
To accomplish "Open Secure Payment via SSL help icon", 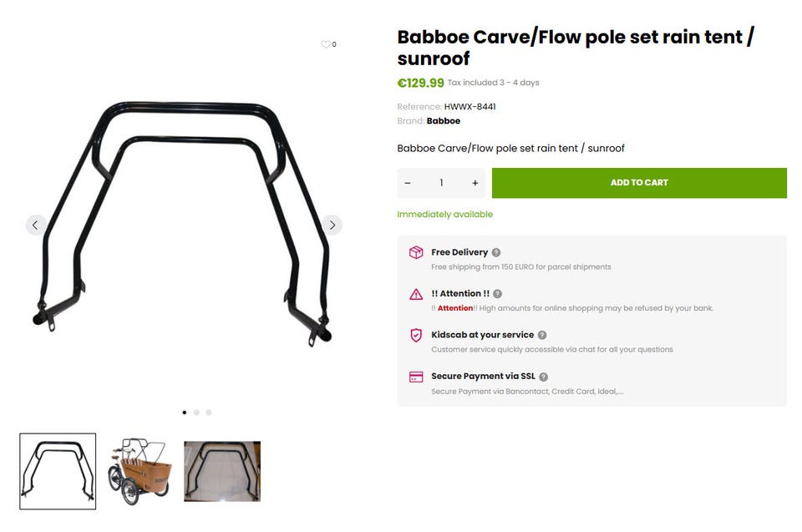I will tap(544, 377).
